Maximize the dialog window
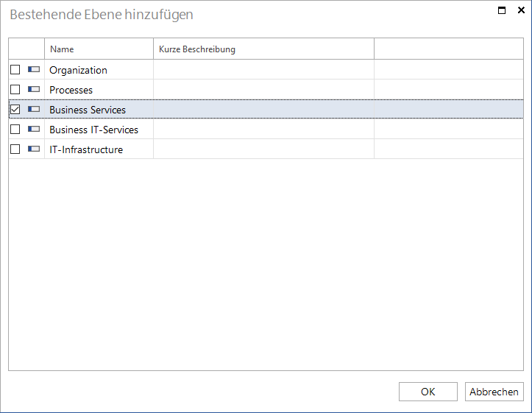532x413 pixels. (502, 10)
